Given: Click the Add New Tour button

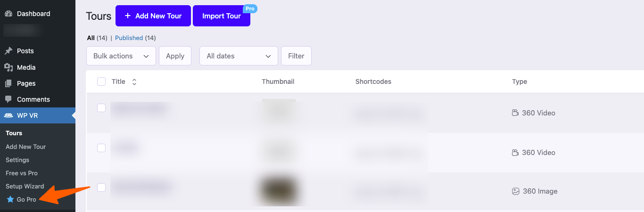Looking at the screenshot, I should (153, 16).
